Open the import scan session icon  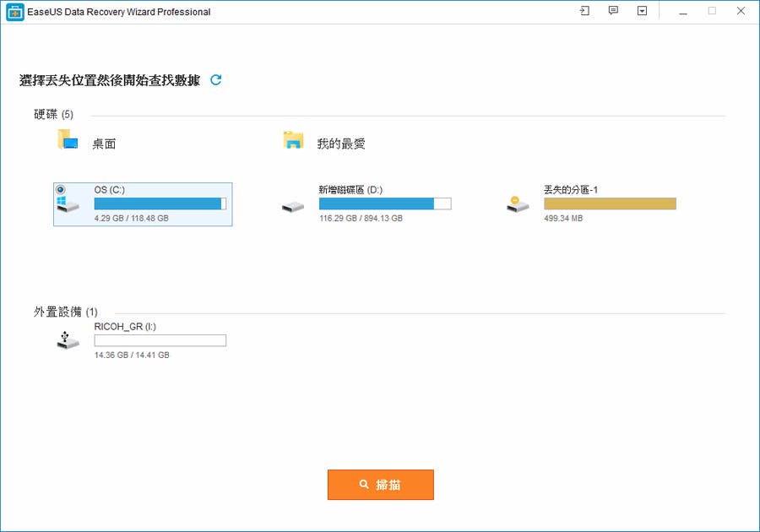(584, 11)
